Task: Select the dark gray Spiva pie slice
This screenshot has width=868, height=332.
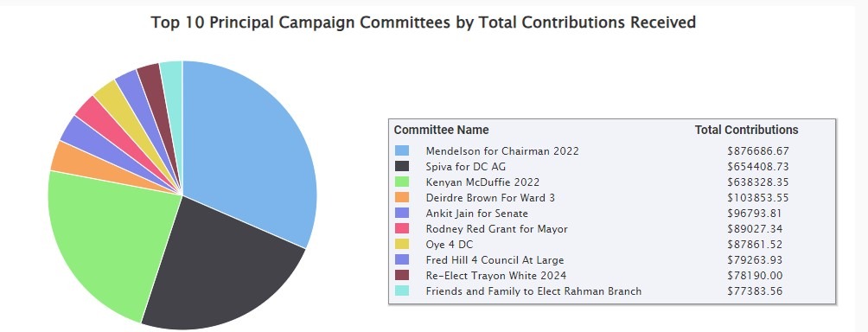Action: click(x=221, y=265)
